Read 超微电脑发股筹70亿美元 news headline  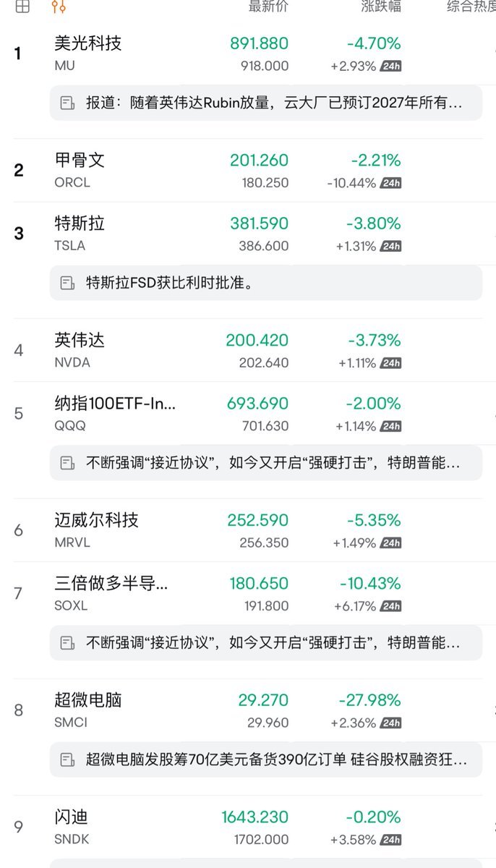pos(276,759)
